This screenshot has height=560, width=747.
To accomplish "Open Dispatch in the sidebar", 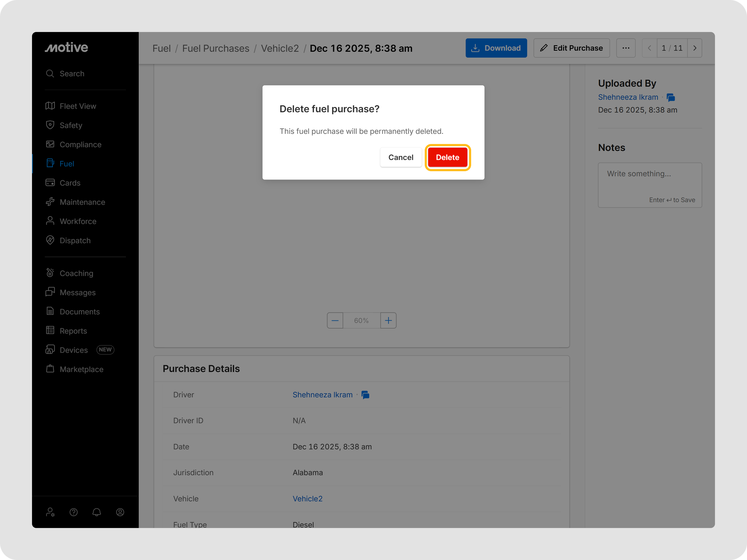I will [x=75, y=241].
